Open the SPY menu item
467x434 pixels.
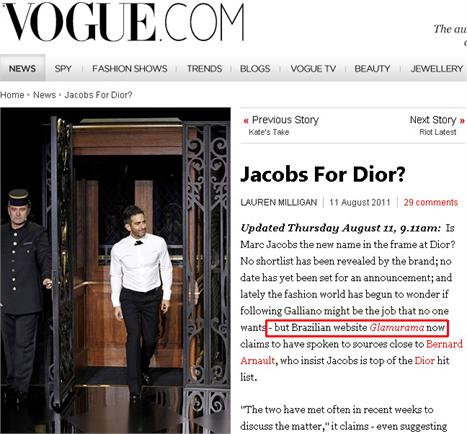click(63, 69)
